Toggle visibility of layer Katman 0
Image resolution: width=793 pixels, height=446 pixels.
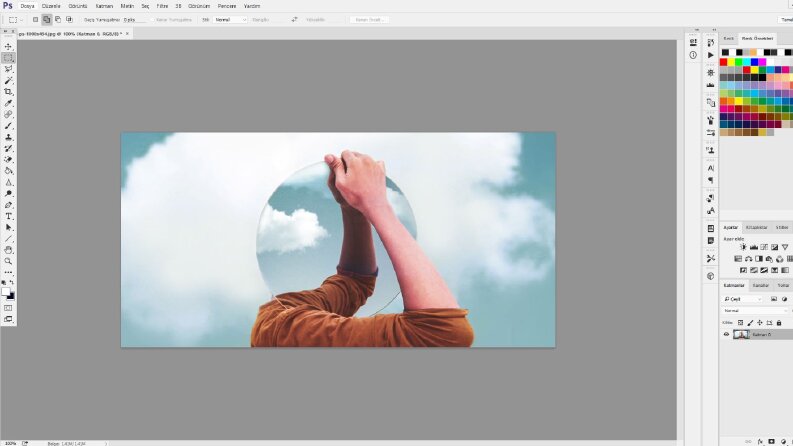(726, 334)
